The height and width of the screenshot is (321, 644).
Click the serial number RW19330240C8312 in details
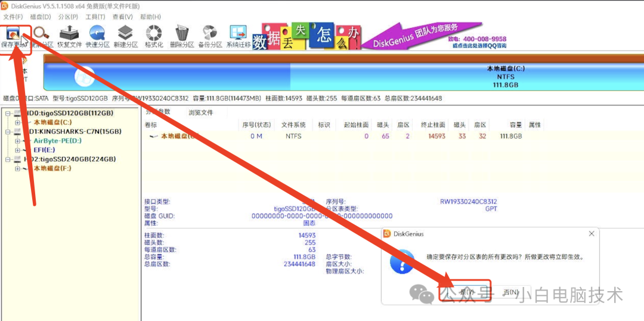tap(469, 202)
